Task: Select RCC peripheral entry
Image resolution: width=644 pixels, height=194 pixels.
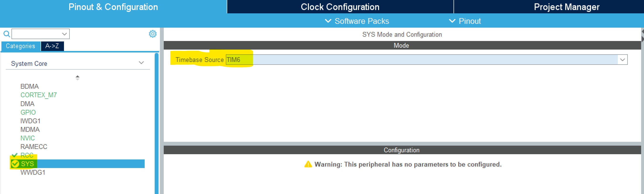Action: 27,155
